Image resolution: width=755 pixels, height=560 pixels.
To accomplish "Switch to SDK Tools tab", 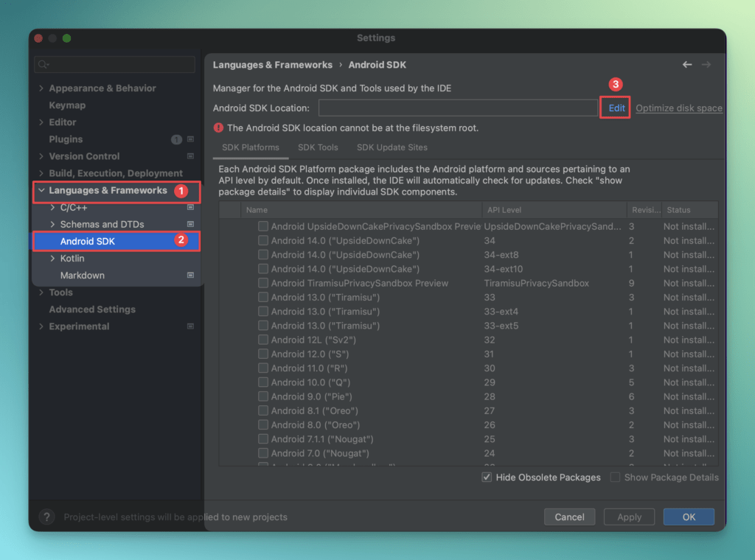I will tap(318, 147).
